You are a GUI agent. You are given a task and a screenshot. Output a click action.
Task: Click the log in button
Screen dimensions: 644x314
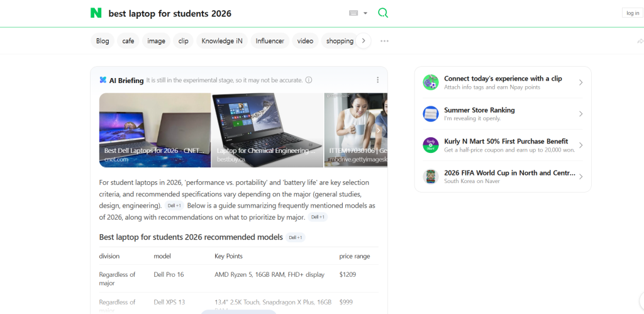coord(633,13)
